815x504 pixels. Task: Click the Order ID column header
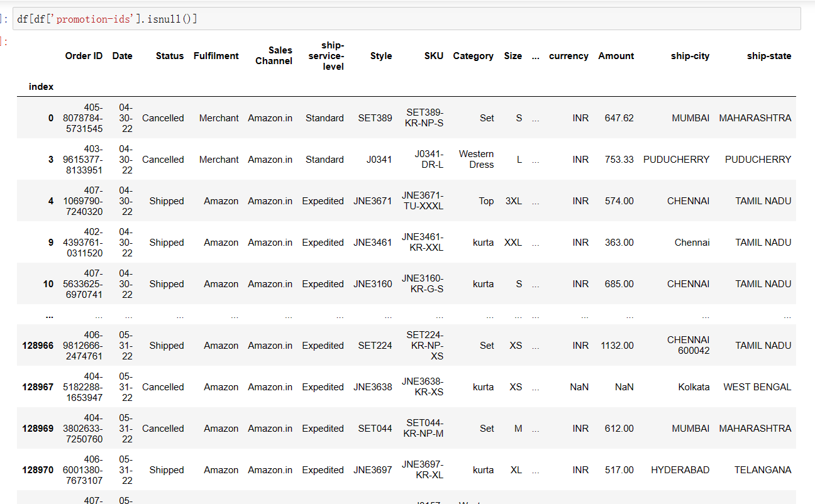[x=84, y=56]
